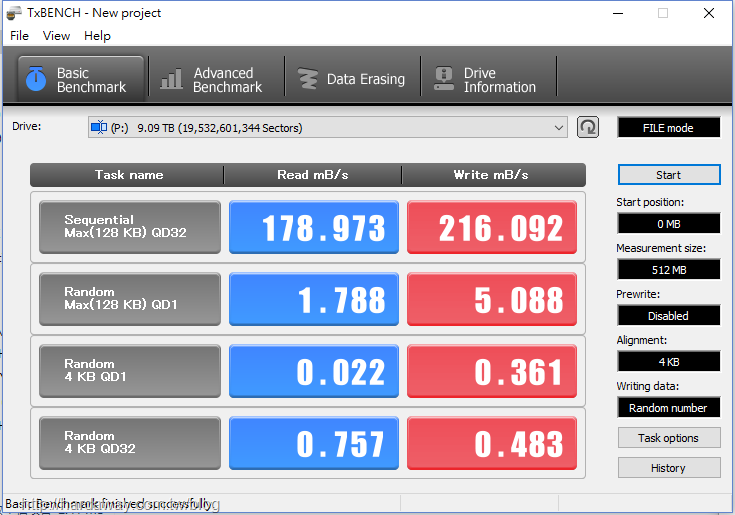Click the stopwatch icon of Basic Benchmark
Image resolution: width=735 pixels, height=515 pixels.
[x=36, y=79]
